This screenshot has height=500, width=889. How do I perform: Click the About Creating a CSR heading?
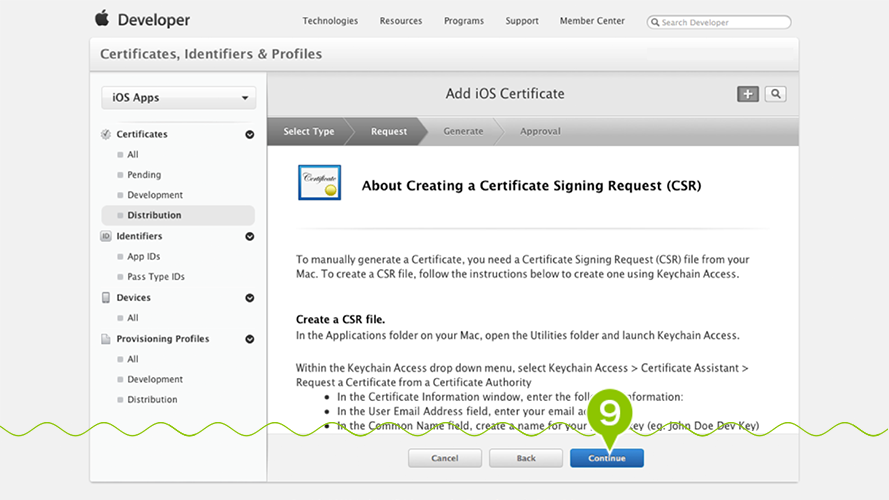(x=531, y=186)
